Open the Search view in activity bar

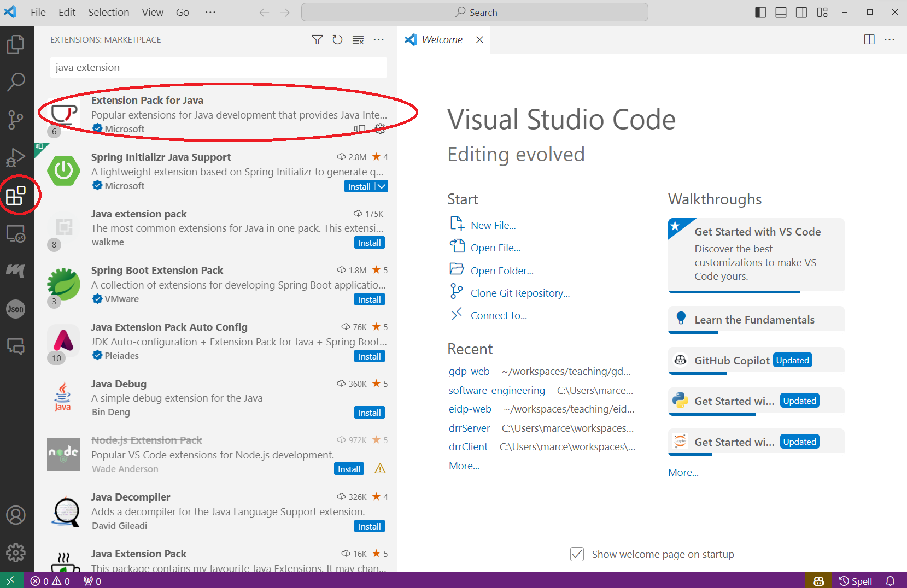point(16,82)
